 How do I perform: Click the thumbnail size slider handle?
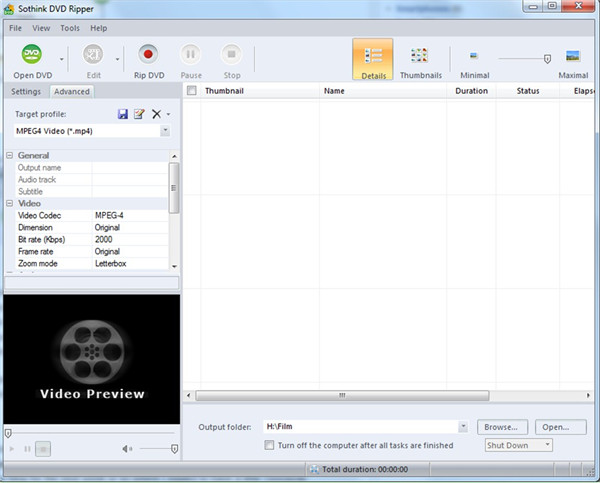point(547,59)
